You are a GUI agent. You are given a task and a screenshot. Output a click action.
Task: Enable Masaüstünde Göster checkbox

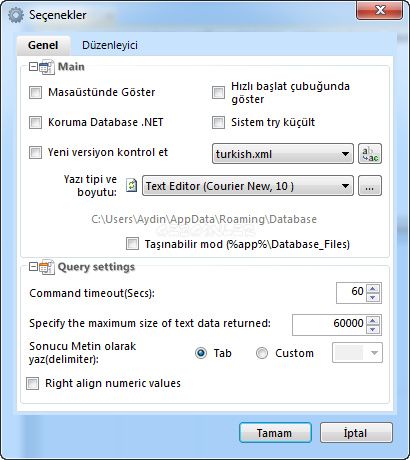(35, 92)
